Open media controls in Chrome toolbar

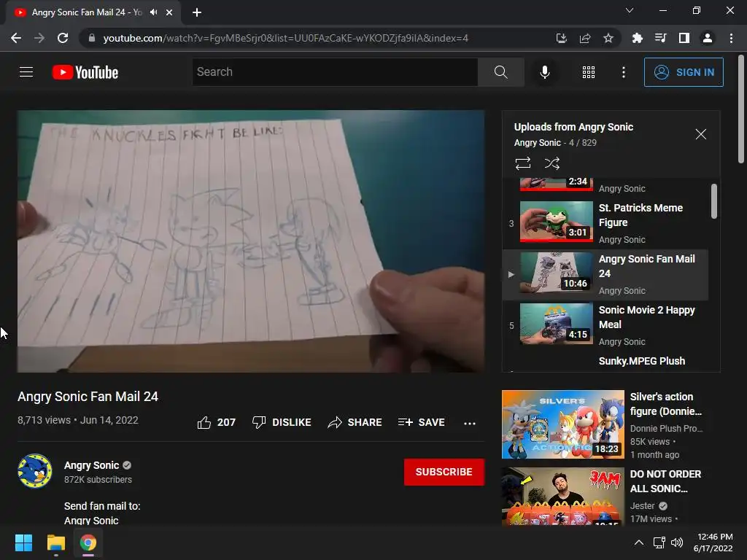[x=661, y=38]
